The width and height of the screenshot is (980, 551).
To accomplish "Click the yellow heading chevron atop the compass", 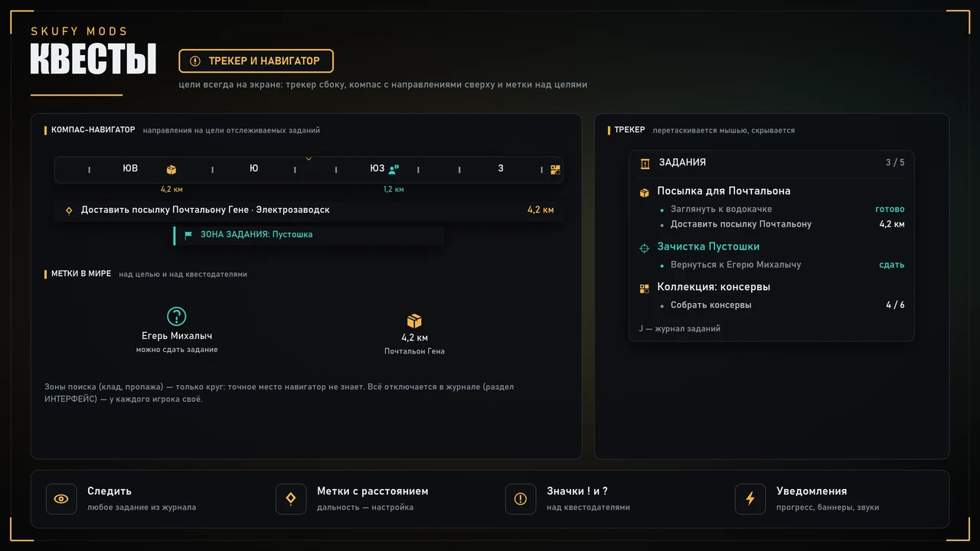I will coord(309,158).
